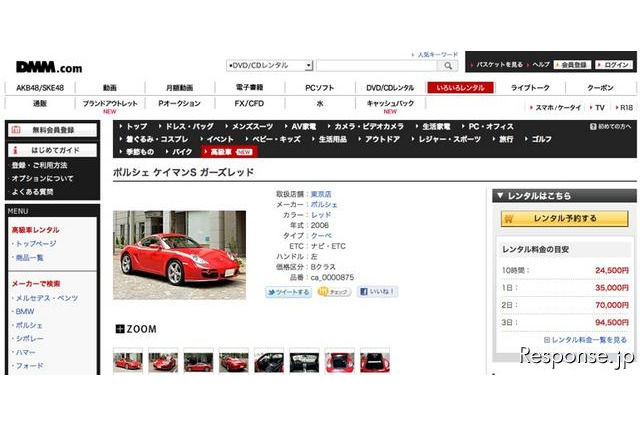This screenshot has height=426, width=640.
Task: Open the AKB48/SKE48 tab
Action: coord(40,88)
